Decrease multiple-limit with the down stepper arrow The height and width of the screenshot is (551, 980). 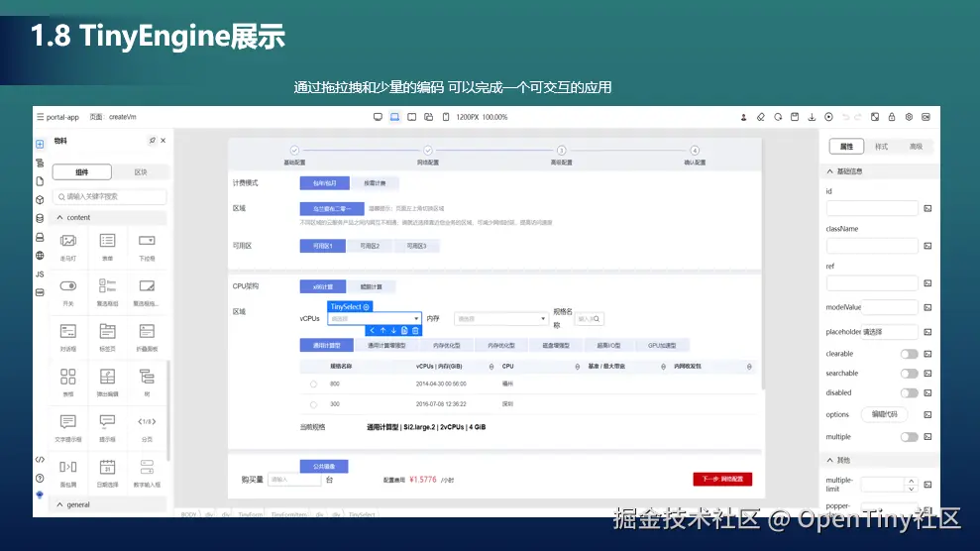pyautogui.click(x=912, y=489)
